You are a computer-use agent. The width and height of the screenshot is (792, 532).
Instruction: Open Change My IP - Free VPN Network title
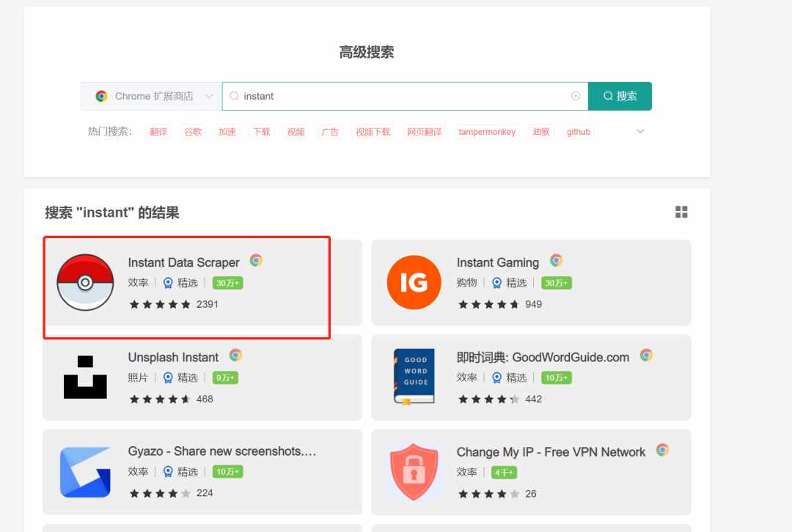551,452
